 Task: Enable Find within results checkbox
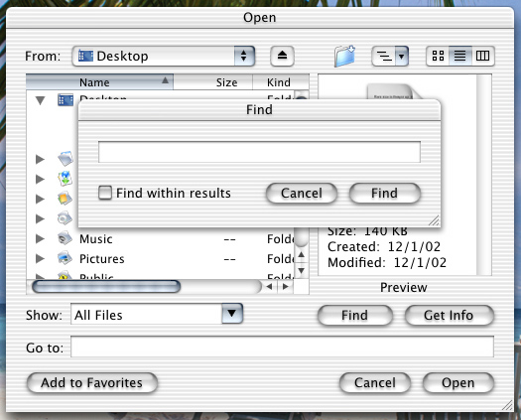105,193
